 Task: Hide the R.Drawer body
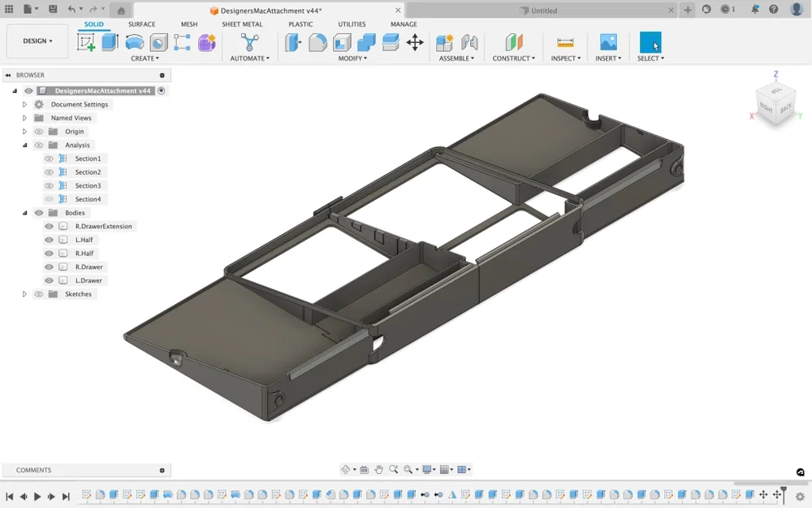(x=49, y=267)
